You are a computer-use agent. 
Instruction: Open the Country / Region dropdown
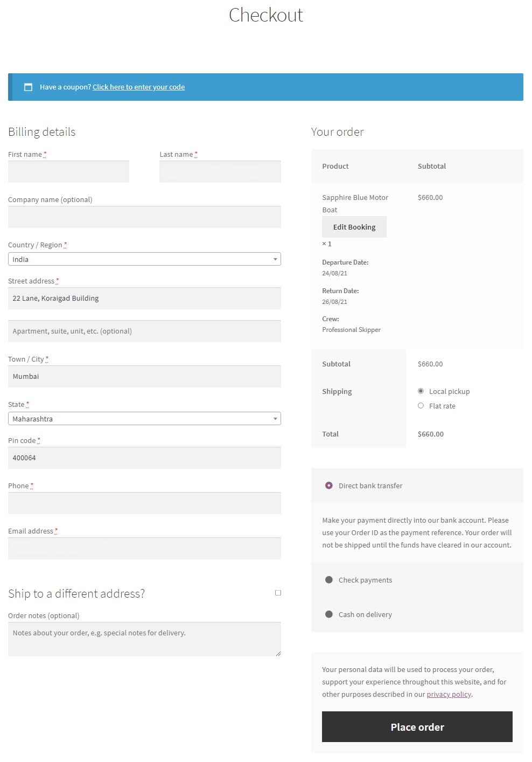point(144,259)
